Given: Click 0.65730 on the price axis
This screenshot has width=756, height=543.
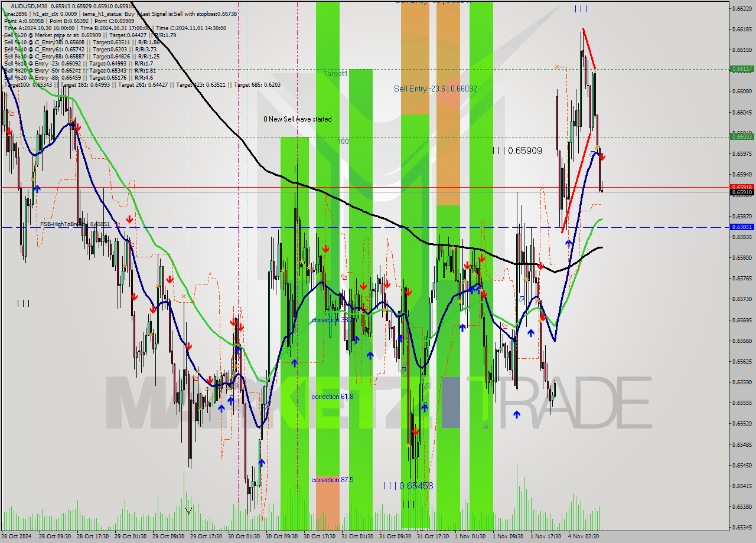Looking at the screenshot, I should click(742, 299).
